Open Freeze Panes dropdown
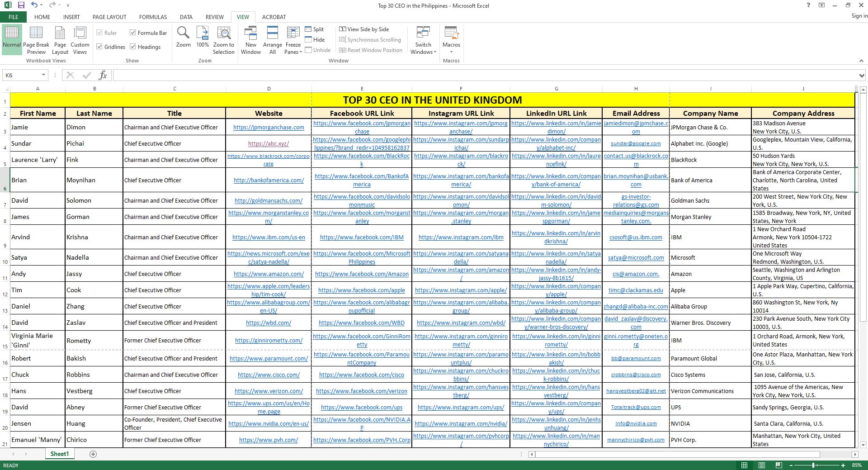Image resolution: width=868 pixels, height=470 pixels. coord(293,40)
